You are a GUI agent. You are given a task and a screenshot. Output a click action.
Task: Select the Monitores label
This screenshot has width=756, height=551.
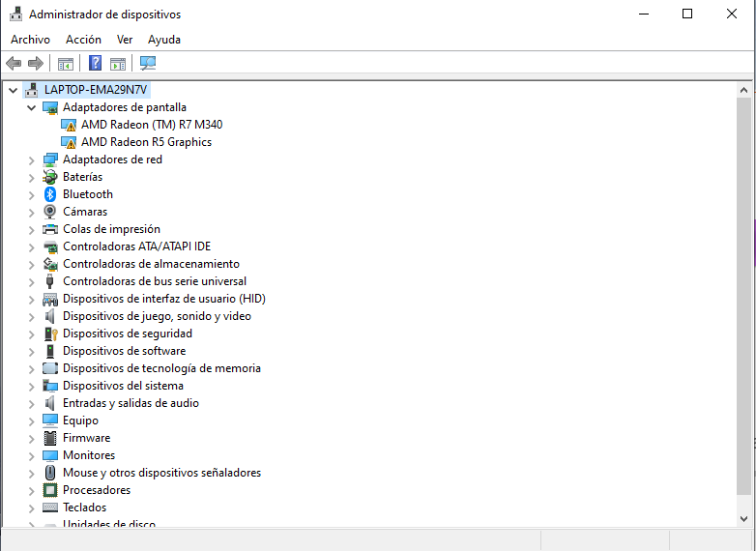tap(89, 455)
